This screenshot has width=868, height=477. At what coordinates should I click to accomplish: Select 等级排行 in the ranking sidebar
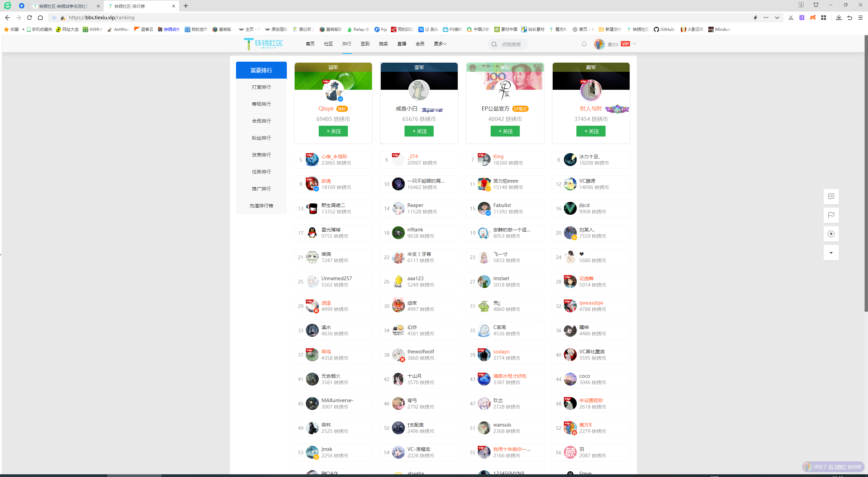point(261,104)
